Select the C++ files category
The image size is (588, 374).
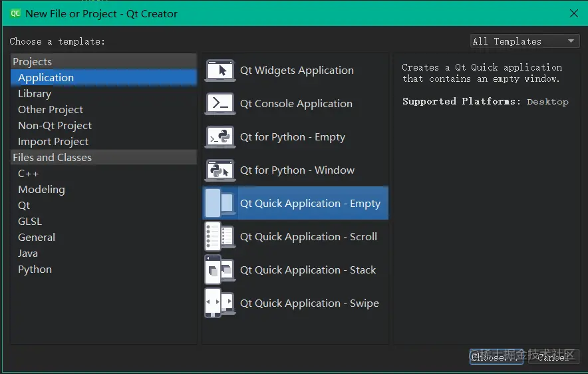(x=104, y=174)
